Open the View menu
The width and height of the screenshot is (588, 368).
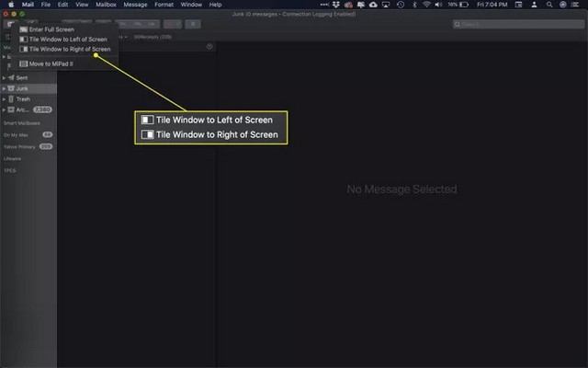tap(82, 5)
